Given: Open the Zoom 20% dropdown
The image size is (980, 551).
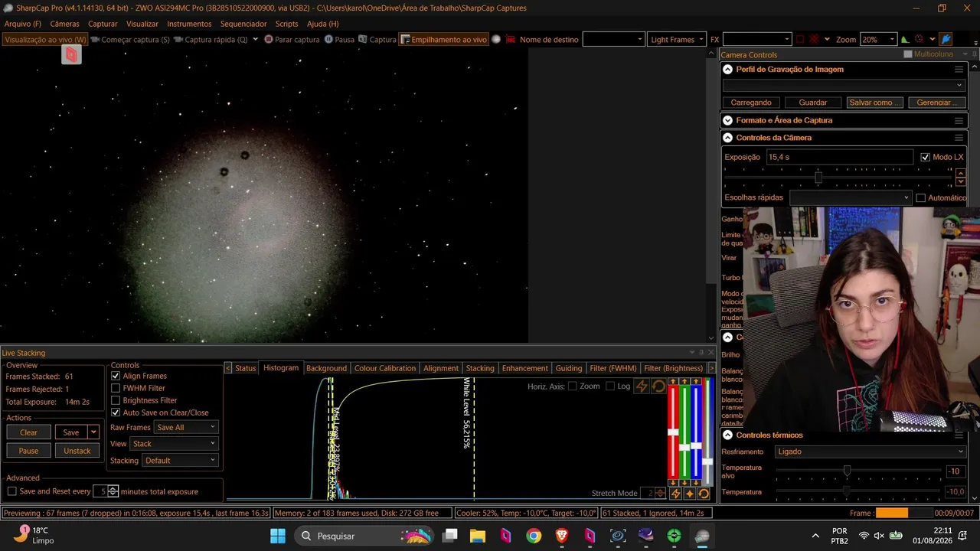Looking at the screenshot, I should pyautogui.click(x=878, y=39).
